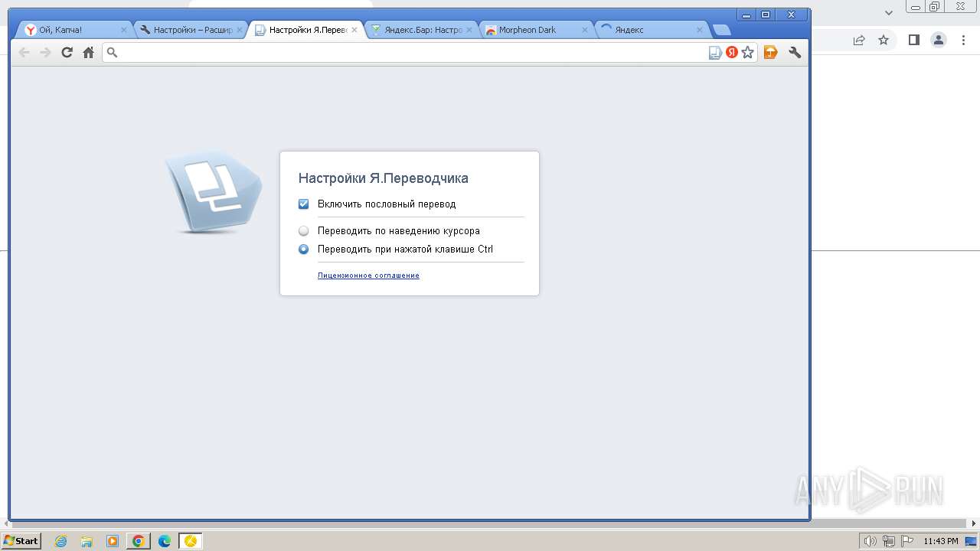Launch Internet Explorer from taskbar

tap(61, 541)
